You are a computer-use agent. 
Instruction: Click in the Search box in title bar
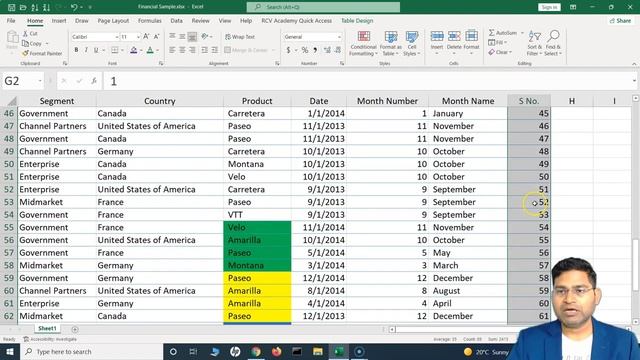(x=323, y=7)
